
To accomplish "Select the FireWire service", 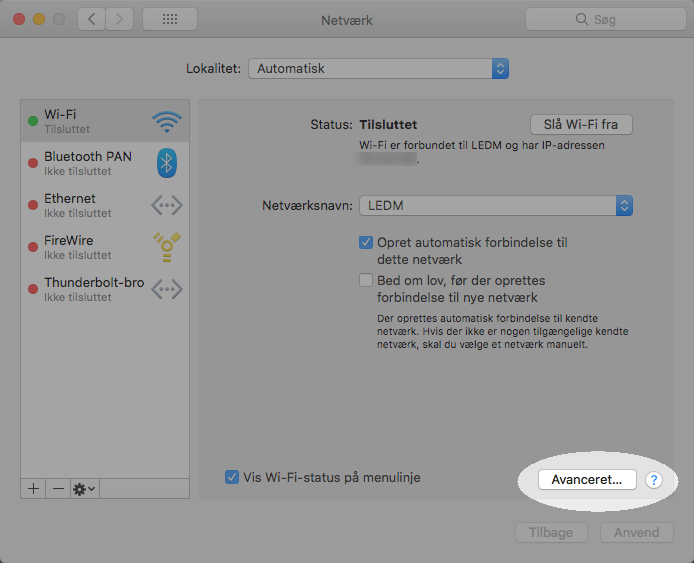I will click(105, 247).
